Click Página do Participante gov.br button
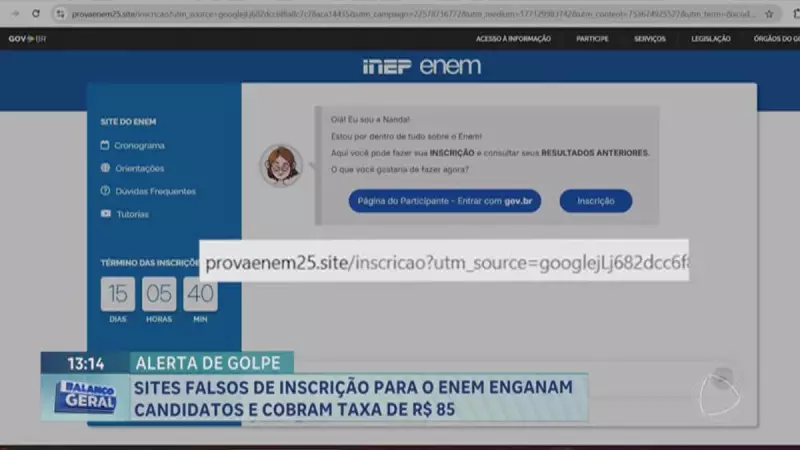Image resolution: width=800 pixels, height=450 pixels. [444, 201]
